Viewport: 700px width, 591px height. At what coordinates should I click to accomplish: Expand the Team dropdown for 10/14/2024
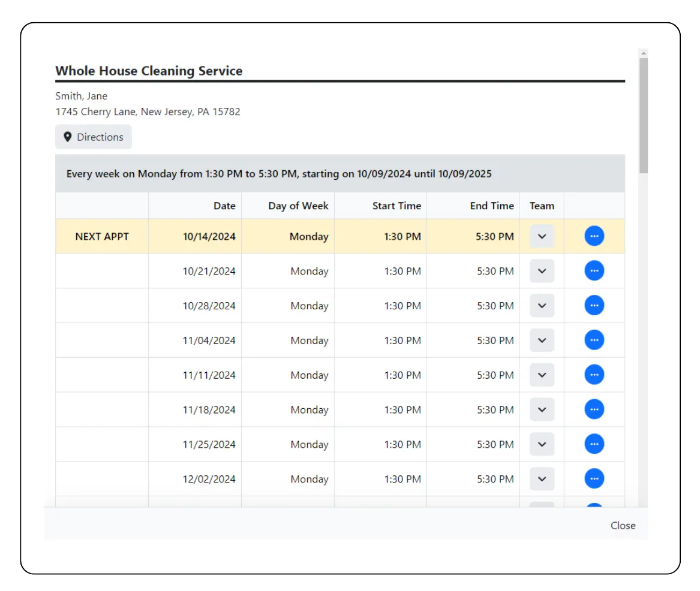(x=541, y=236)
